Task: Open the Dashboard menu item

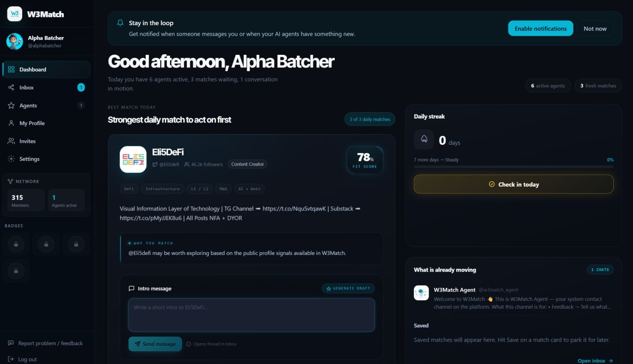Action: pyautogui.click(x=46, y=70)
